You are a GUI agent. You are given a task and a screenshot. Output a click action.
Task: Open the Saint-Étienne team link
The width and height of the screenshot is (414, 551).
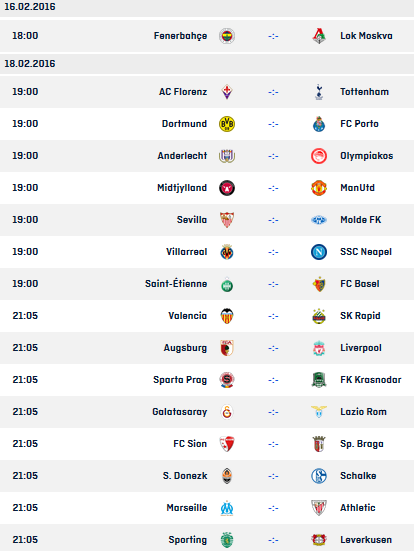(176, 284)
